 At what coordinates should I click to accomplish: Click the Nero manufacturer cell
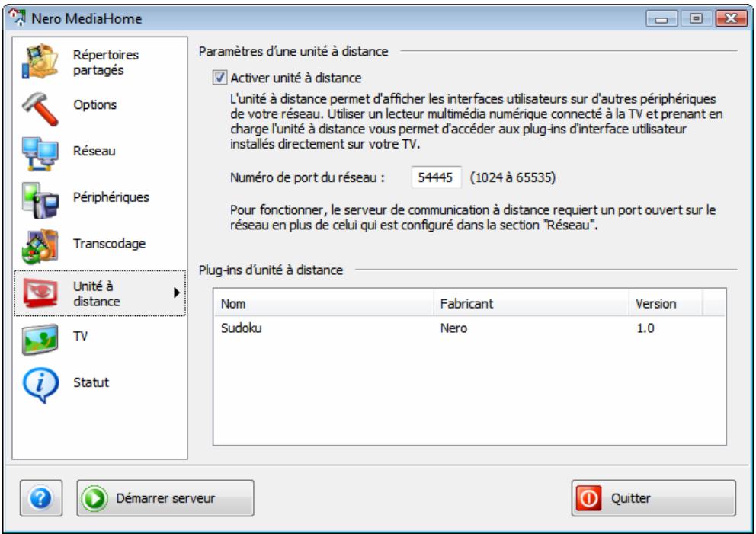coord(453,328)
